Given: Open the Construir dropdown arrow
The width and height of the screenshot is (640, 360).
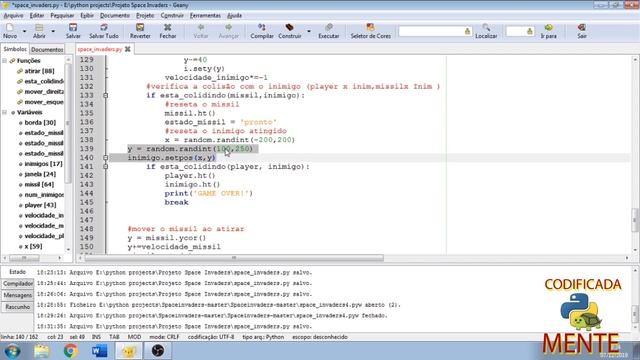Looking at the screenshot, I should click(x=309, y=31).
